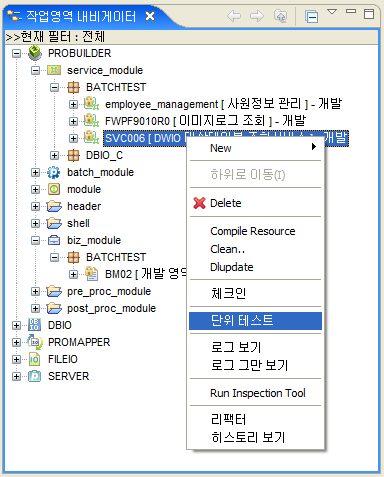Choose Compile Resource from context menu
384x477 pixels.
coord(255,231)
